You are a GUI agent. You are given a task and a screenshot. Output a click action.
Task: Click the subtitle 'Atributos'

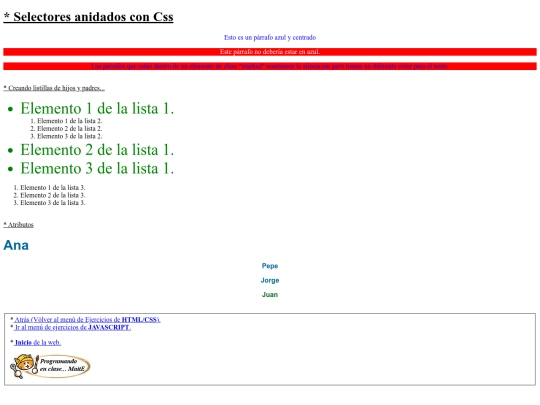tap(19, 225)
